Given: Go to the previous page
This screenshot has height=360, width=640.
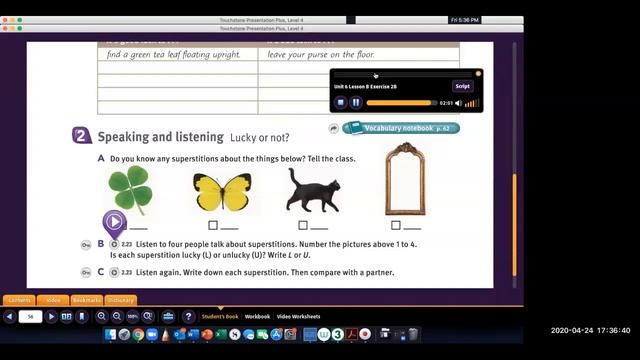Looking at the screenshot, I should coord(9,316).
